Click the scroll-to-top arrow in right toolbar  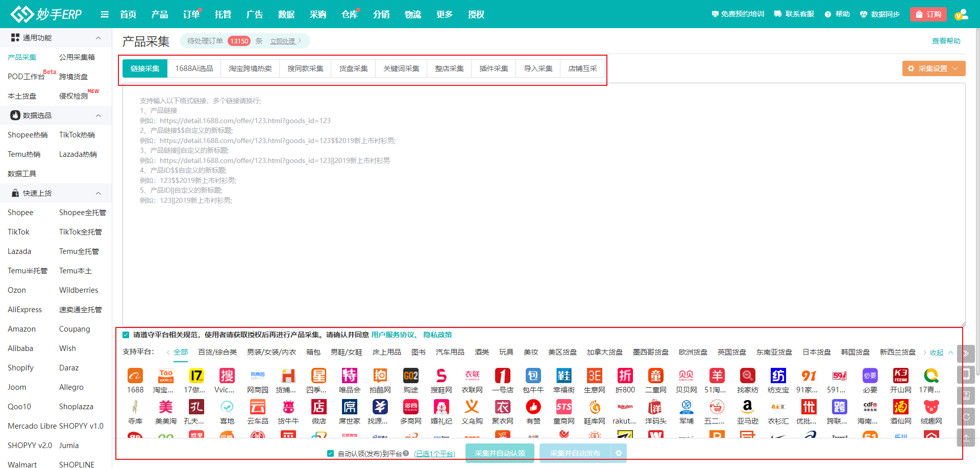966,438
